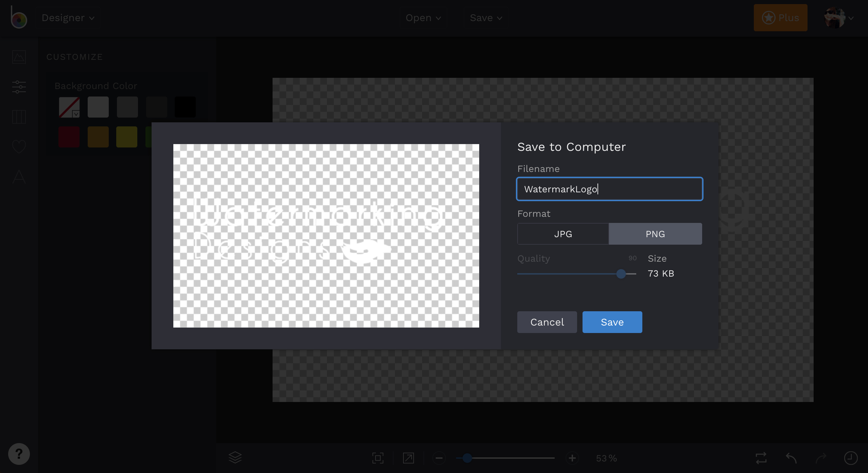Click the 53% zoom value
868x473 pixels.
click(607, 458)
